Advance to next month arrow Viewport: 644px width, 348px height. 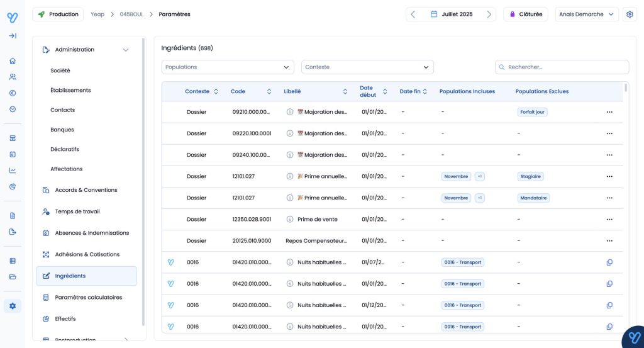pos(489,14)
